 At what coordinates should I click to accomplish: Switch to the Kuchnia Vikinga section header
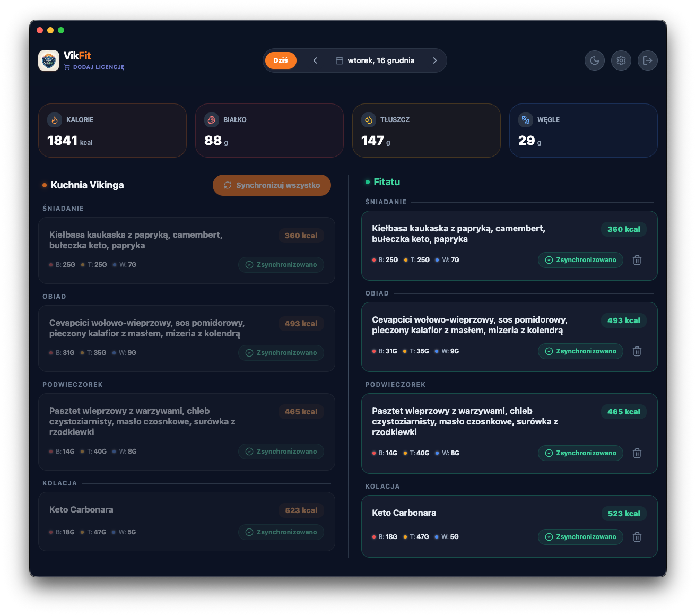point(86,185)
